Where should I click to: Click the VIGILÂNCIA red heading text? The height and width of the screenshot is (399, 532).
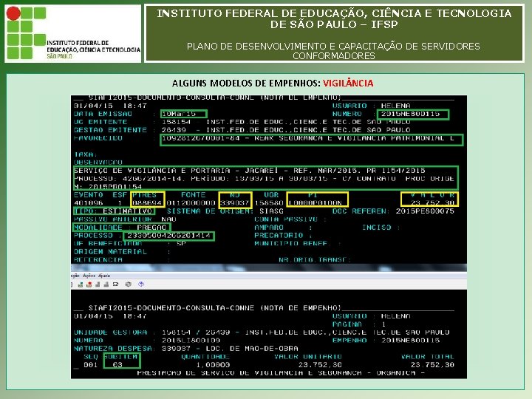348,83
